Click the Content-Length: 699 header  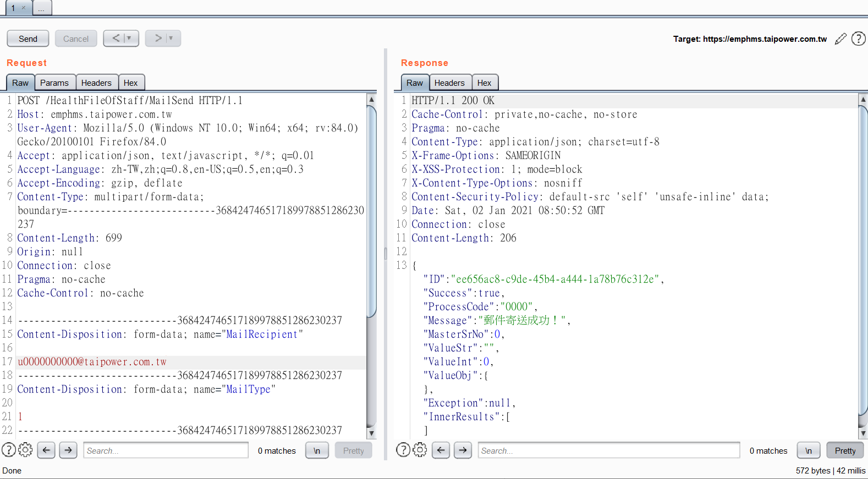click(x=70, y=238)
